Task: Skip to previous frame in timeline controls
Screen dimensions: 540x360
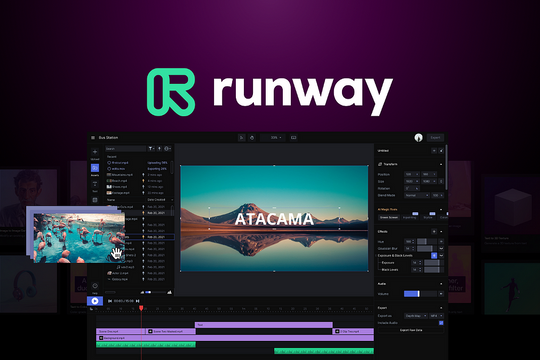Action: point(110,301)
